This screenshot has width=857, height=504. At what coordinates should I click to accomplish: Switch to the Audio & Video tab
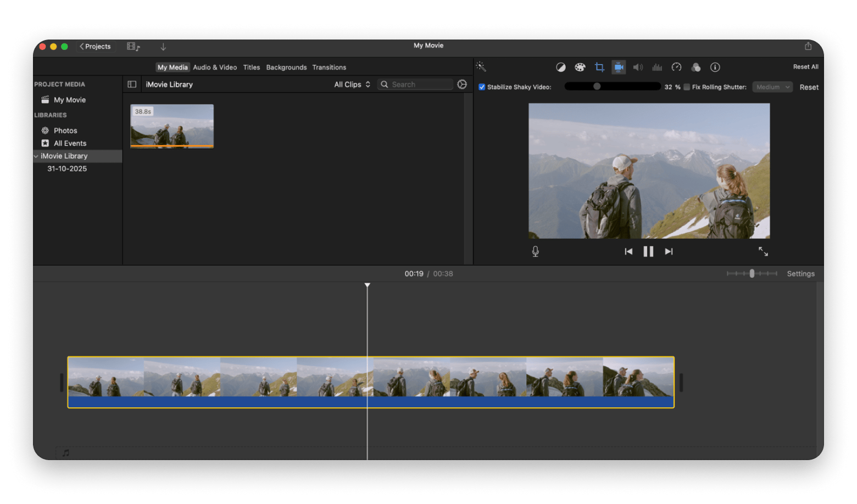click(214, 67)
